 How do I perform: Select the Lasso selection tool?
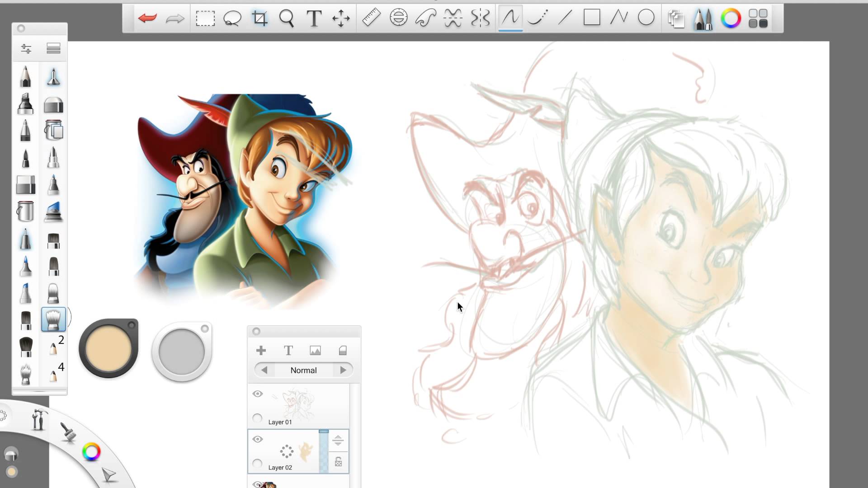(232, 18)
